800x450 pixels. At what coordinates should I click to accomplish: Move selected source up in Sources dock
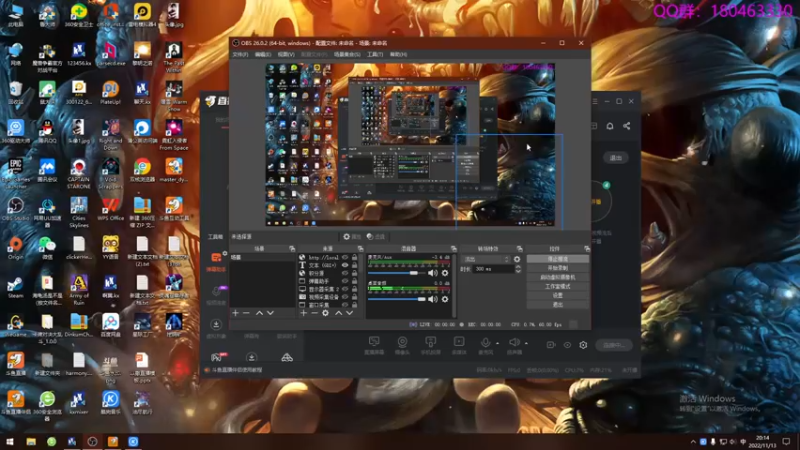(x=338, y=313)
